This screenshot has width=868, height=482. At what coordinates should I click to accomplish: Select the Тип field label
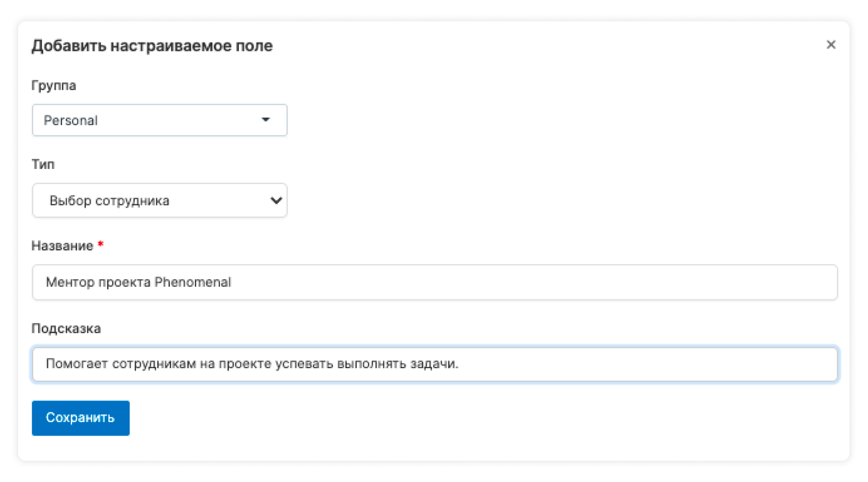(43, 164)
